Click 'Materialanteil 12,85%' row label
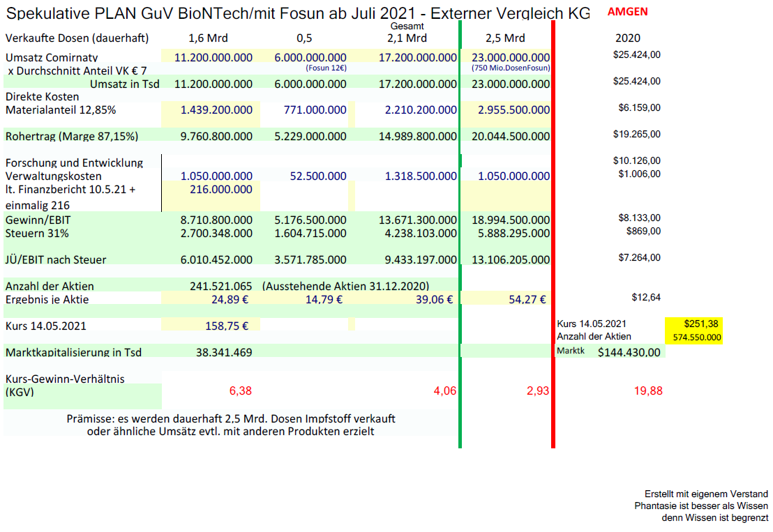The height and width of the screenshot is (532, 773). point(61,110)
